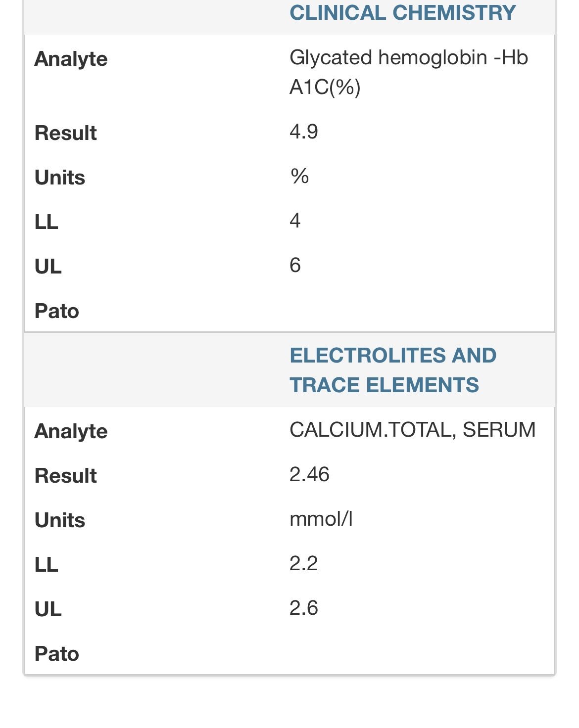This screenshot has width=579, height=728.
Task: Select the Glycated hemoglobin -Hb A1C(%) analyte name
Action: (408, 72)
